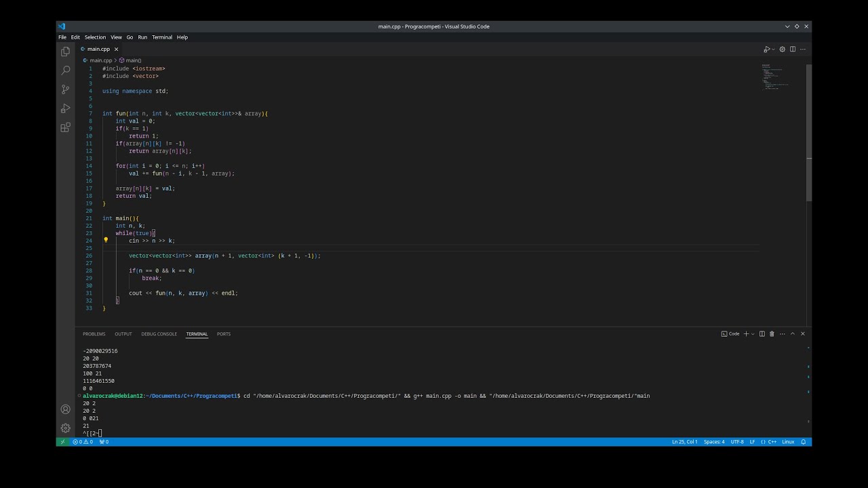
Task: Open the Manage gear in activity bar
Action: click(x=65, y=428)
